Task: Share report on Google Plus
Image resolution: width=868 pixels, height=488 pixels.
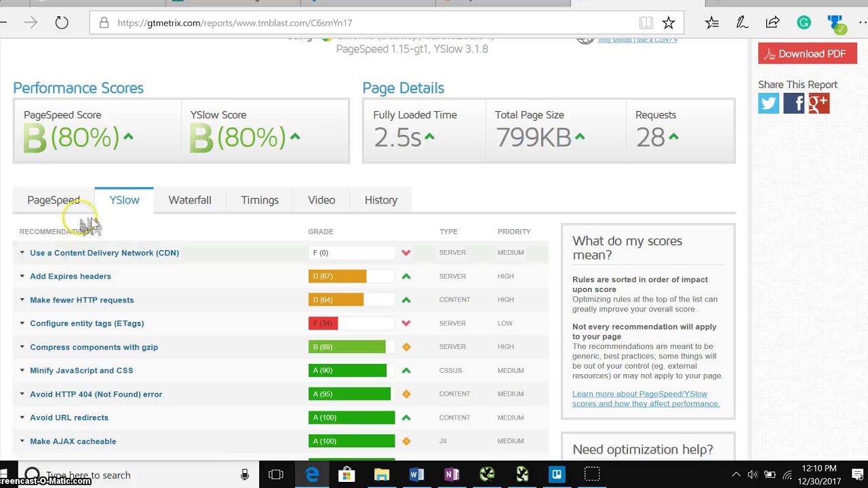Action: 819,103
